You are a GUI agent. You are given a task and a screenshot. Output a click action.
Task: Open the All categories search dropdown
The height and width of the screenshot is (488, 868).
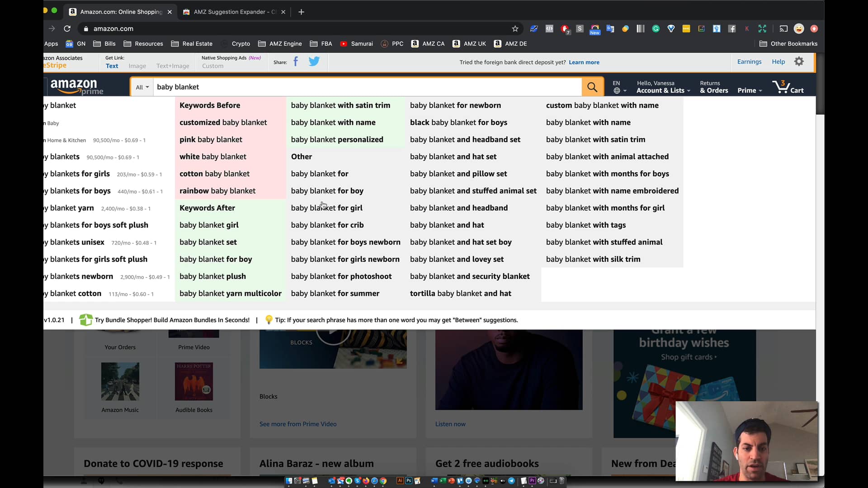pos(142,87)
